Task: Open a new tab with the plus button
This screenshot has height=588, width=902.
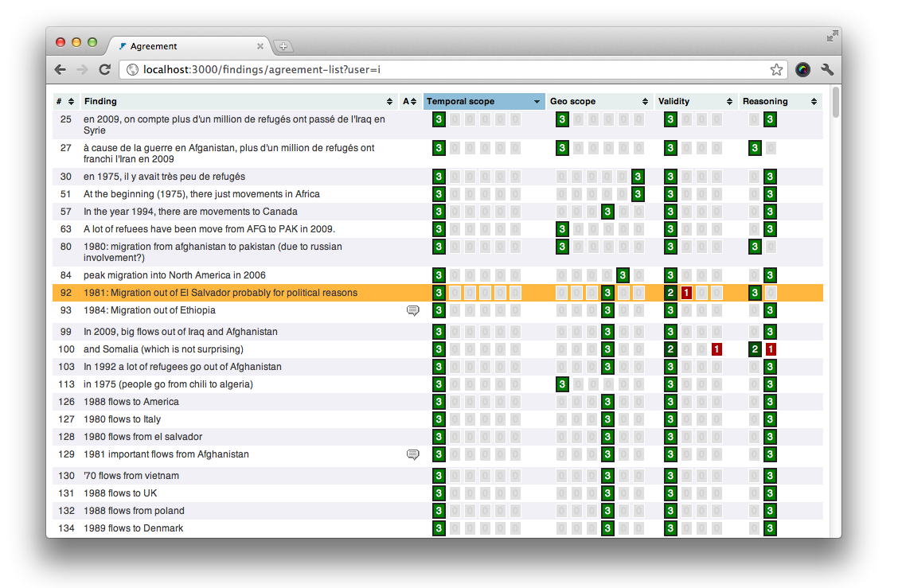Action: 283,46
